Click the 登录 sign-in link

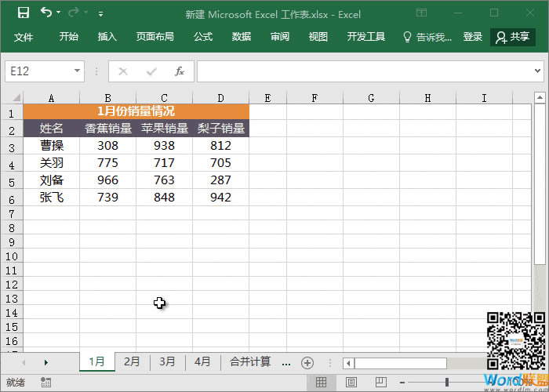[x=473, y=37]
